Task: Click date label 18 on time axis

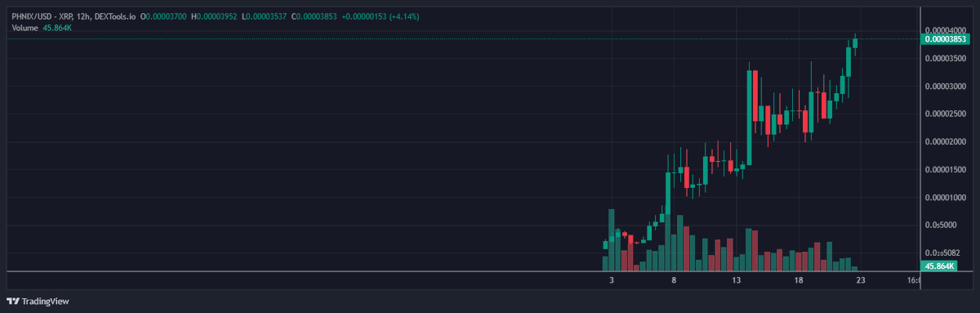Action: [798, 280]
